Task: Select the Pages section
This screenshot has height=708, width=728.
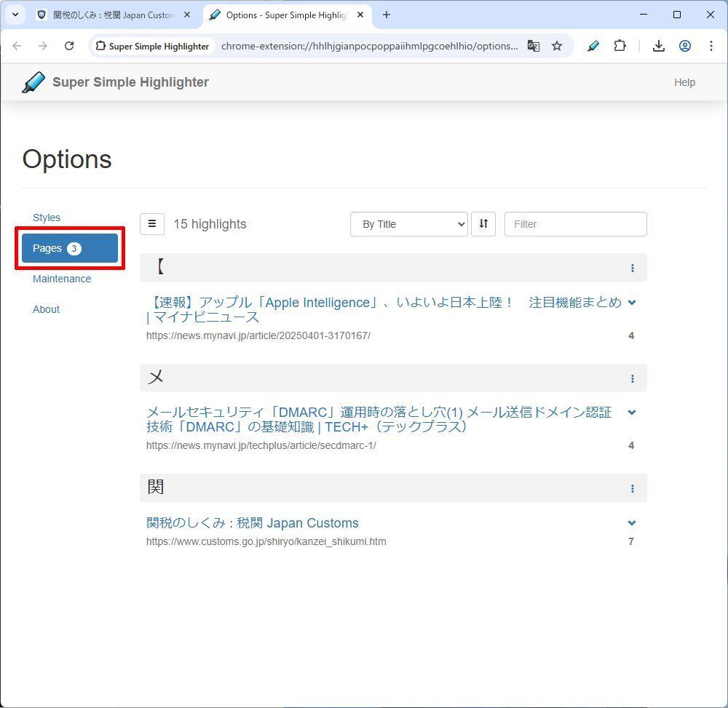Action: [x=70, y=248]
